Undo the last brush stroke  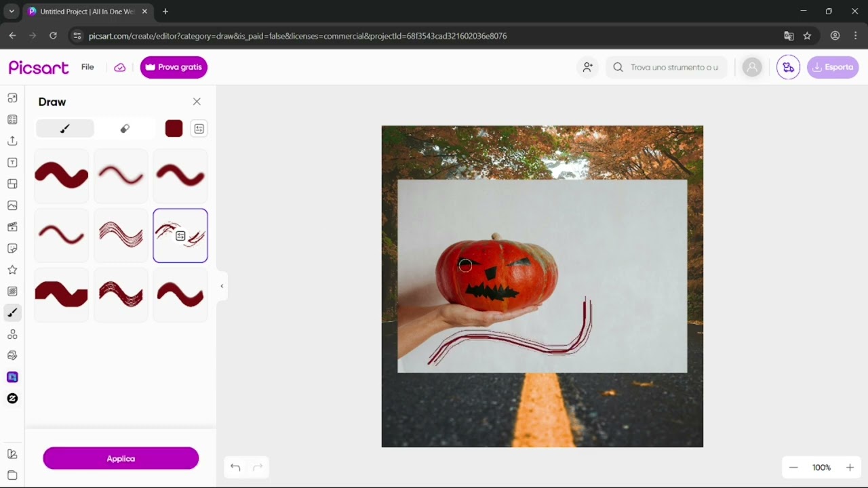tap(235, 467)
